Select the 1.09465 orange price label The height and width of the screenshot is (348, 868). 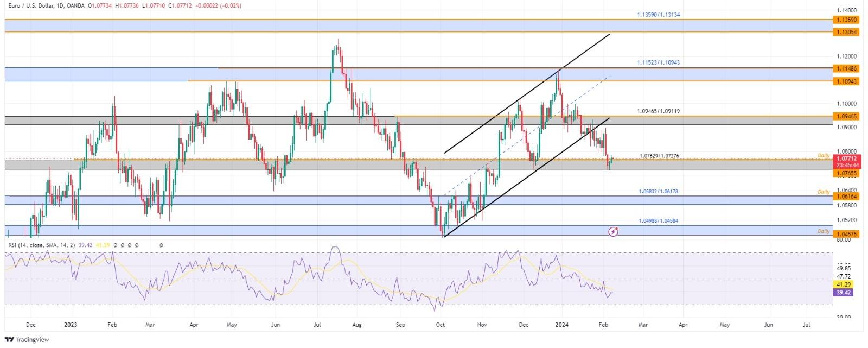(x=847, y=116)
